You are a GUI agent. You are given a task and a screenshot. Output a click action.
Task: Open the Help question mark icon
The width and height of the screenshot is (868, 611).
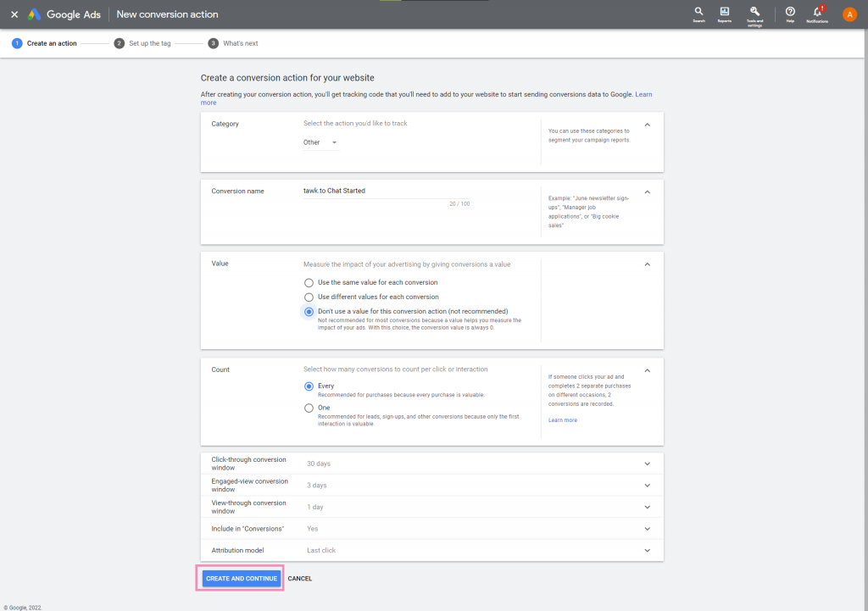click(790, 14)
